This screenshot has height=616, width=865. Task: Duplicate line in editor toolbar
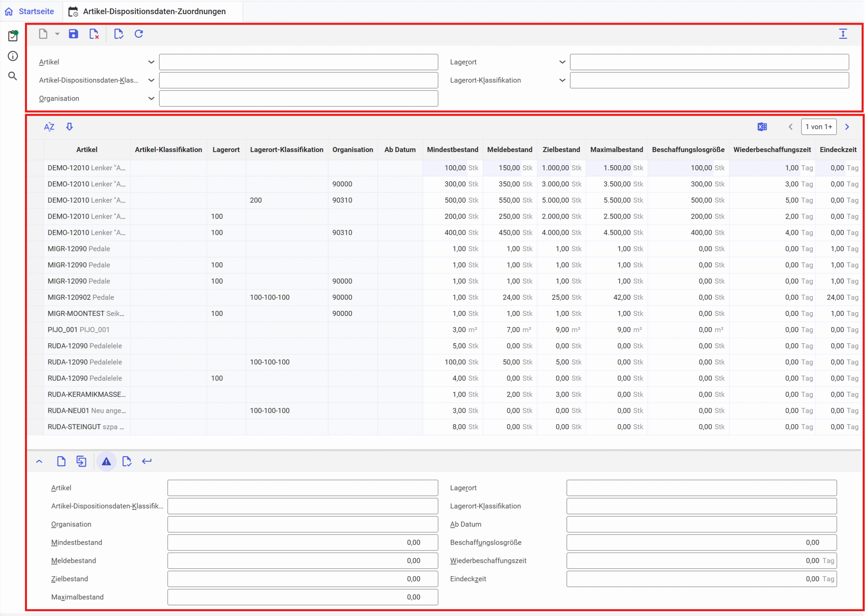[x=81, y=461]
